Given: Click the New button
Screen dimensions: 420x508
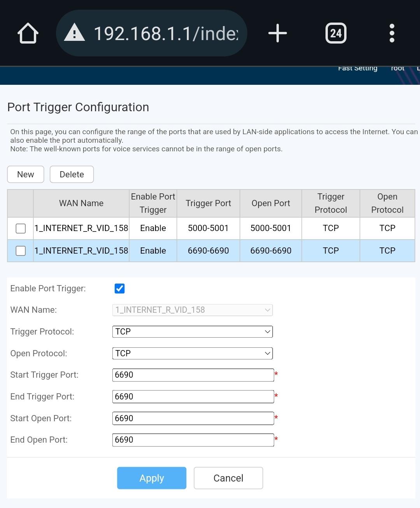Looking at the screenshot, I should click(26, 174).
